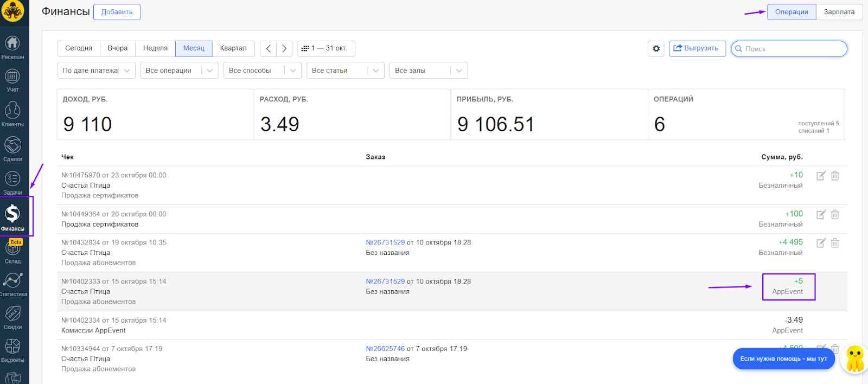This screenshot has height=384, width=868.
Task: Open the Клиенты section icon
Action: pos(12,114)
